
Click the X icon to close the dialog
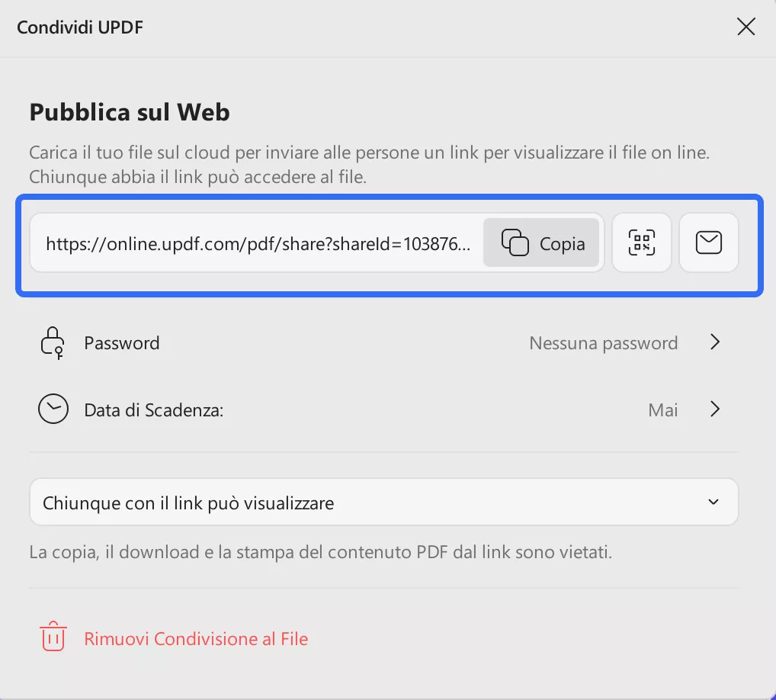pyautogui.click(x=746, y=26)
